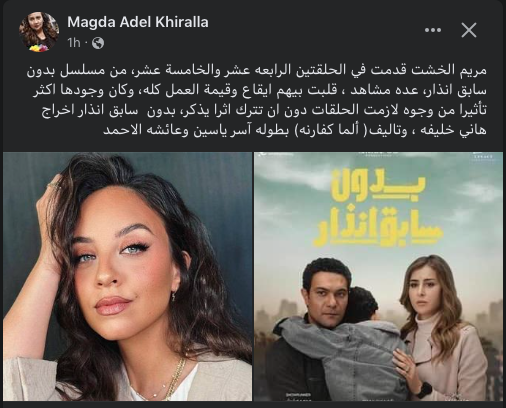This screenshot has height=408, width=506.
Task: Click the woman's earring in the portrait
Action: tap(174, 296)
